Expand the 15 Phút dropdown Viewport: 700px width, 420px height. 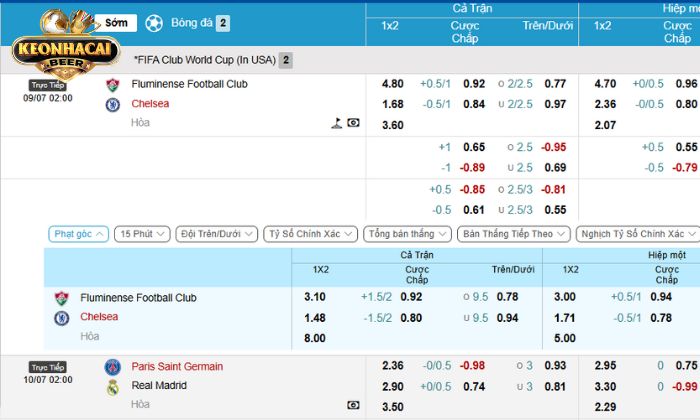pyautogui.click(x=141, y=234)
